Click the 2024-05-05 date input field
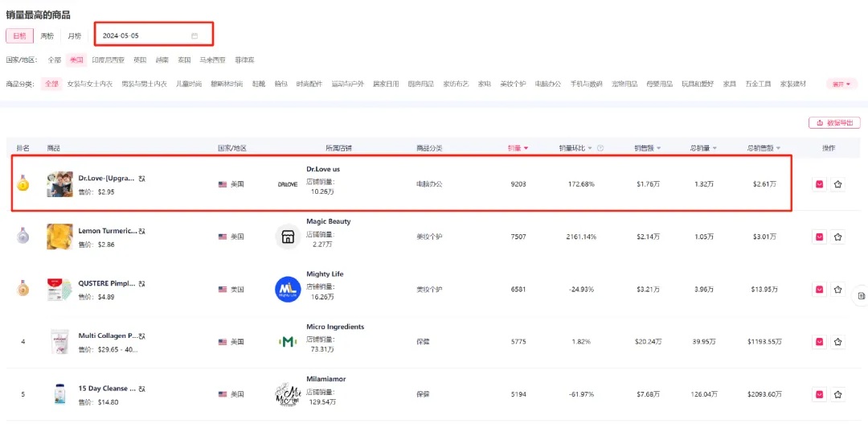 (x=145, y=35)
